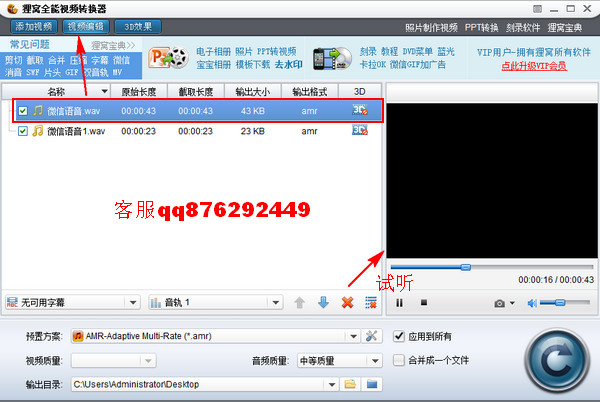Screen dimensions: 600x402
Task: Toggle 应用到所有 checkbox
Action: click(x=399, y=336)
